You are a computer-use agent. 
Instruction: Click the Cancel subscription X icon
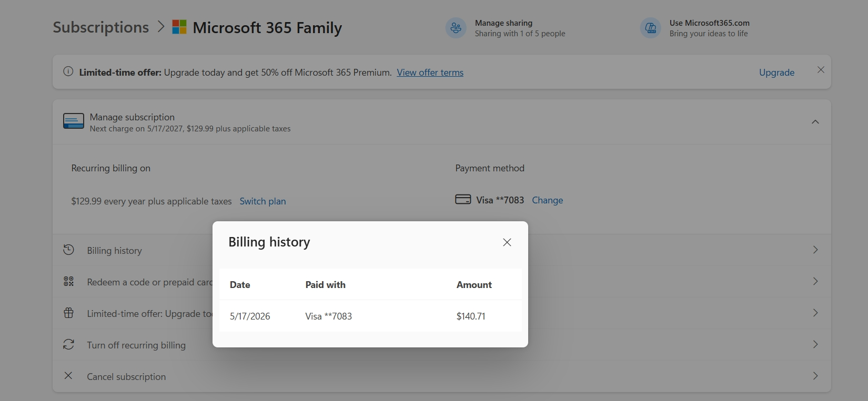(68, 376)
